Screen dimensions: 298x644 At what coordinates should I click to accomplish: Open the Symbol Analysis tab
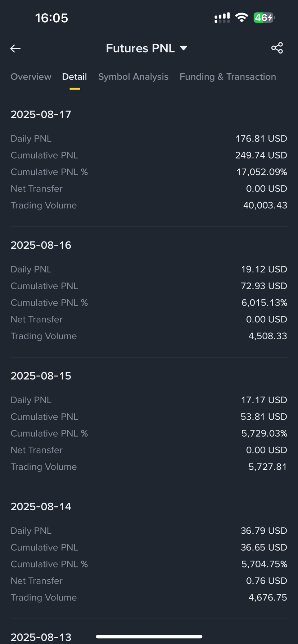[133, 77]
